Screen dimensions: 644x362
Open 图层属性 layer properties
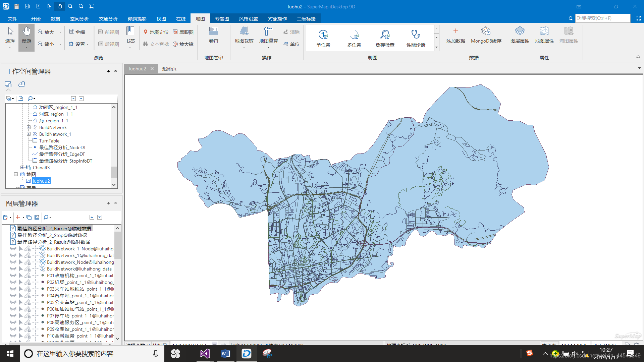[520, 35]
